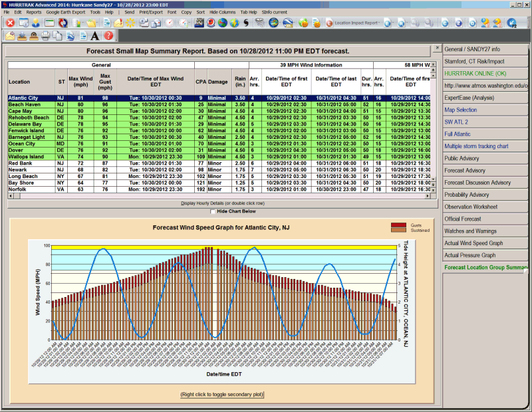
Task: Click the red X close icon in toolbar
Action: click(10, 23)
